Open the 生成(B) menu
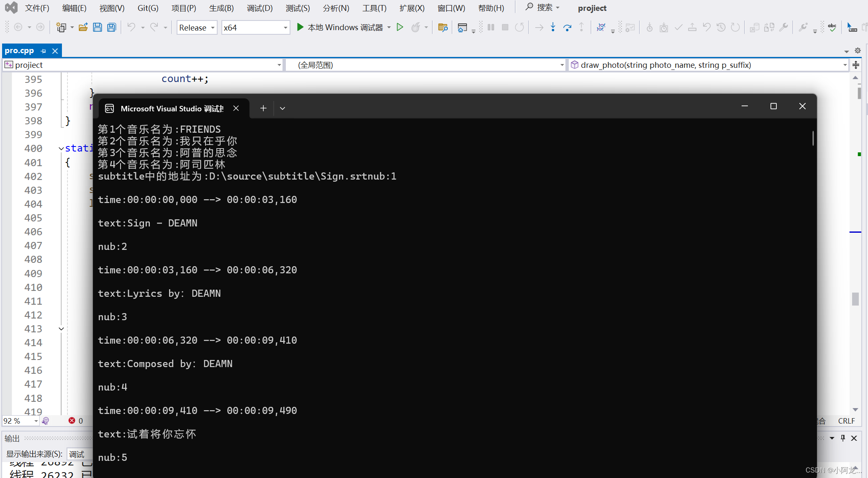This screenshot has height=478, width=868. (x=221, y=8)
